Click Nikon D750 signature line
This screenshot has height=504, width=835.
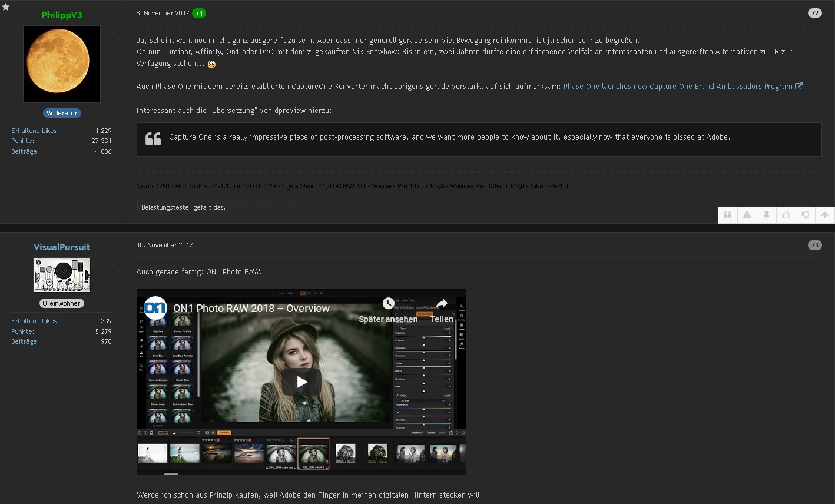click(x=352, y=186)
